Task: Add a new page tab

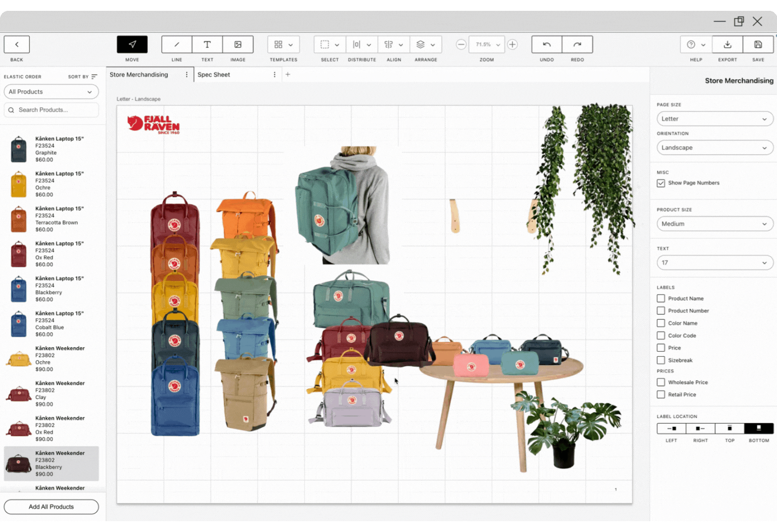Action: pyautogui.click(x=288, y=74)
